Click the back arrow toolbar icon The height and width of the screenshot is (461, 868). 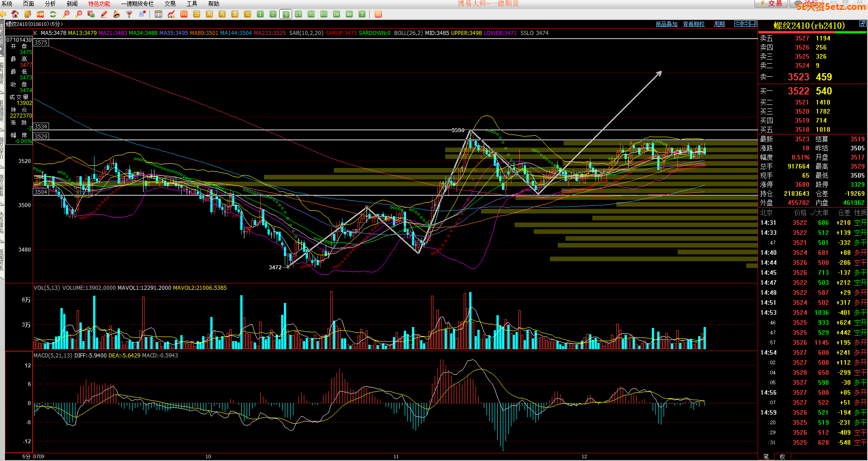click(3, 14)
